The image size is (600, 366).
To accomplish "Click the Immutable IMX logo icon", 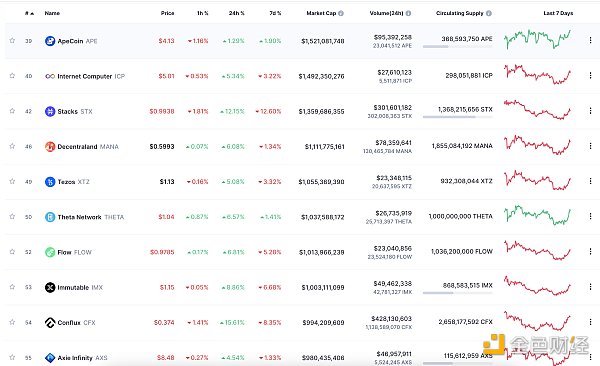I will click(x=50, y=287).
